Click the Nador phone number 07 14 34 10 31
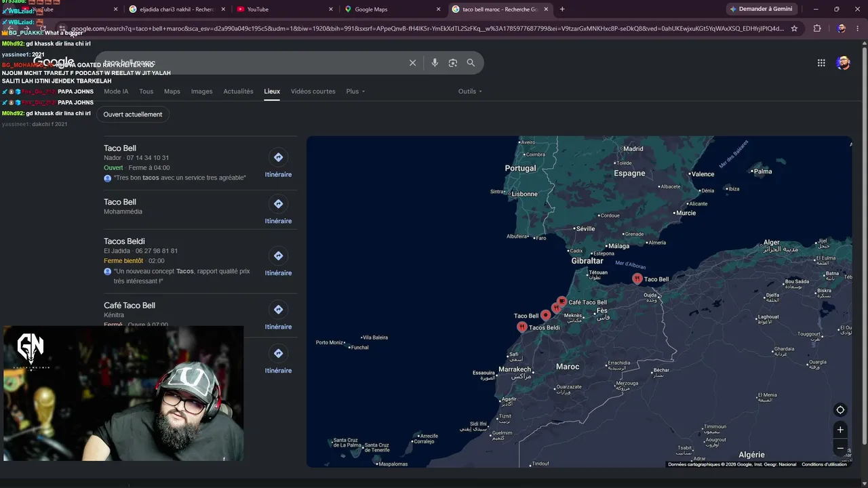Viewport: 868px width, 488px height. point(148,158)
